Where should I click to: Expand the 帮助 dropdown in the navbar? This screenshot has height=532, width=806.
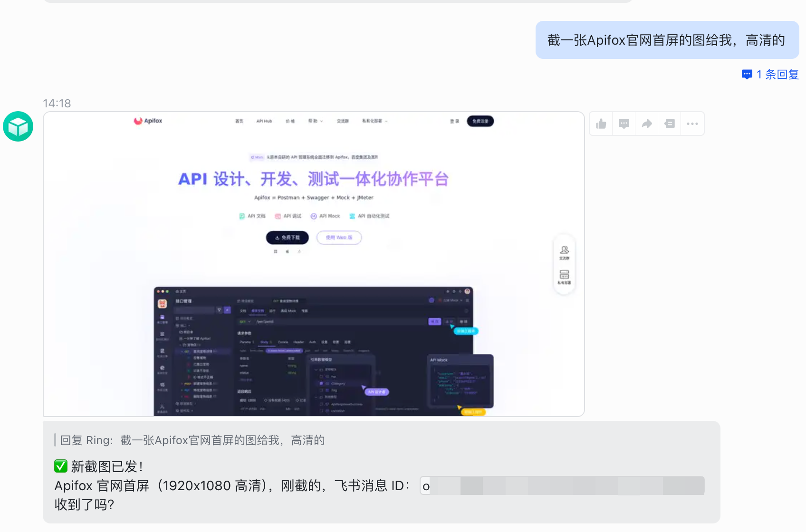pos(316,121)
